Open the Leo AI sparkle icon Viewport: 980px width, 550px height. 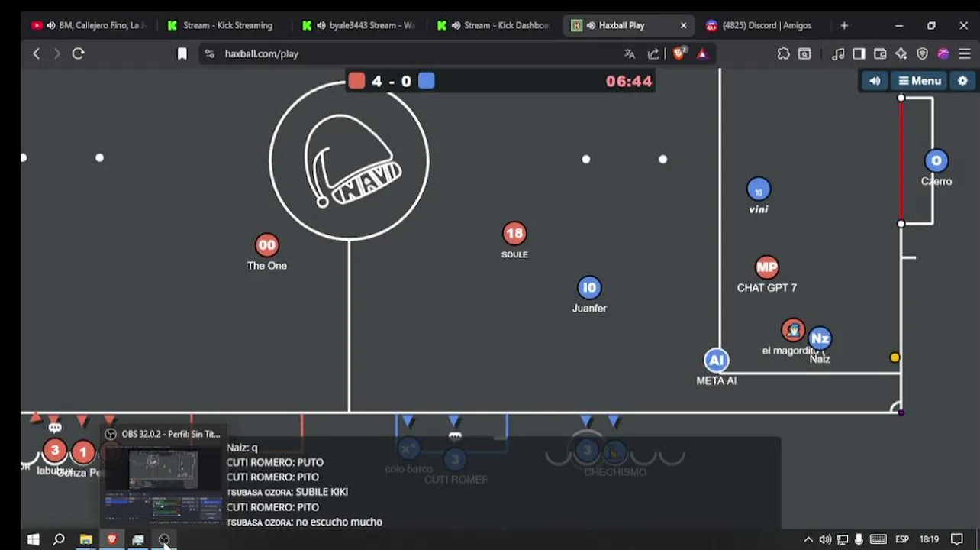tap(901, 53)
